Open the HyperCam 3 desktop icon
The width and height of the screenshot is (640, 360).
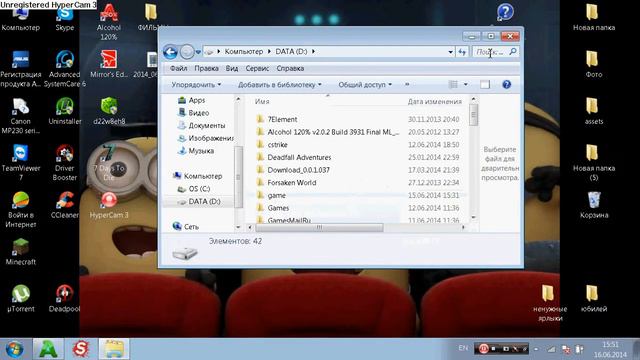109,205
